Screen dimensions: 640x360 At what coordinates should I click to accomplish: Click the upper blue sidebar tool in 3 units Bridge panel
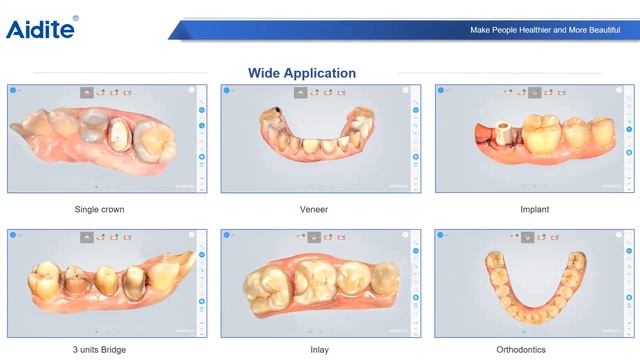202,255
